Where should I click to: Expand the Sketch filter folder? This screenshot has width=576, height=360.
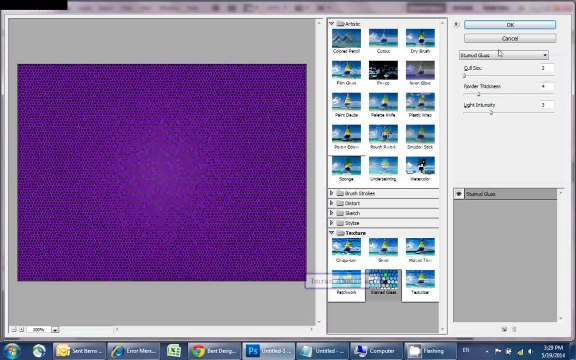[331, 213]
